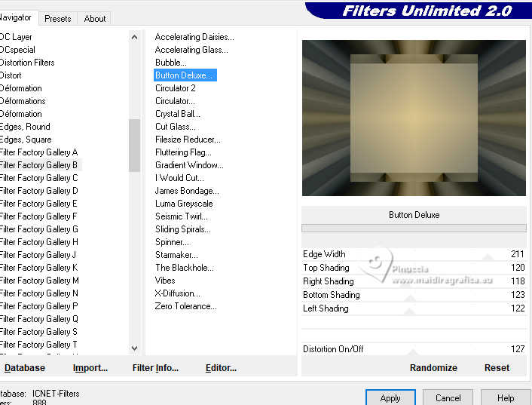This screenshot has height=405, width=532.
Task: Choose the Starmaker... filter
Action: pos(176,255)
